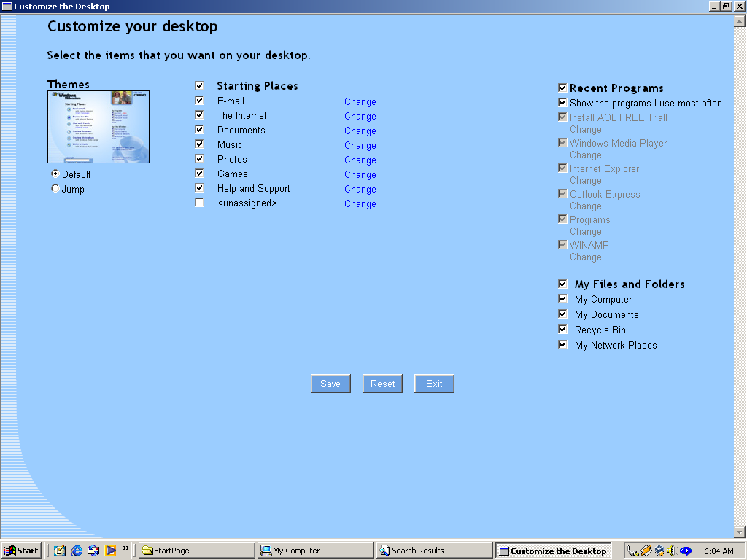Open Winamp from its lightning tray icon
Viewport: 747px width, 560px height.
point(646,551)
